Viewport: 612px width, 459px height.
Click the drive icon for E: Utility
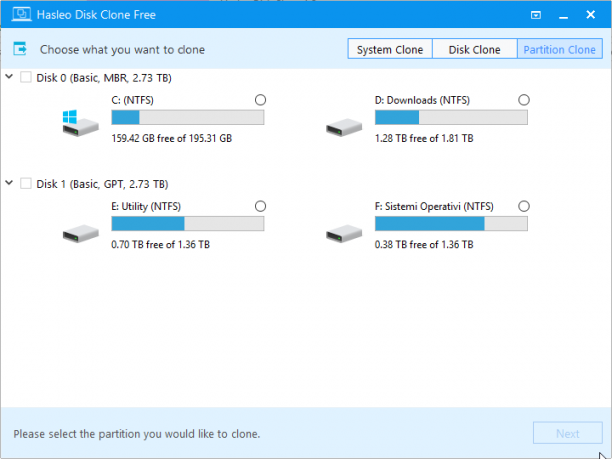click(x=80, y=233)
